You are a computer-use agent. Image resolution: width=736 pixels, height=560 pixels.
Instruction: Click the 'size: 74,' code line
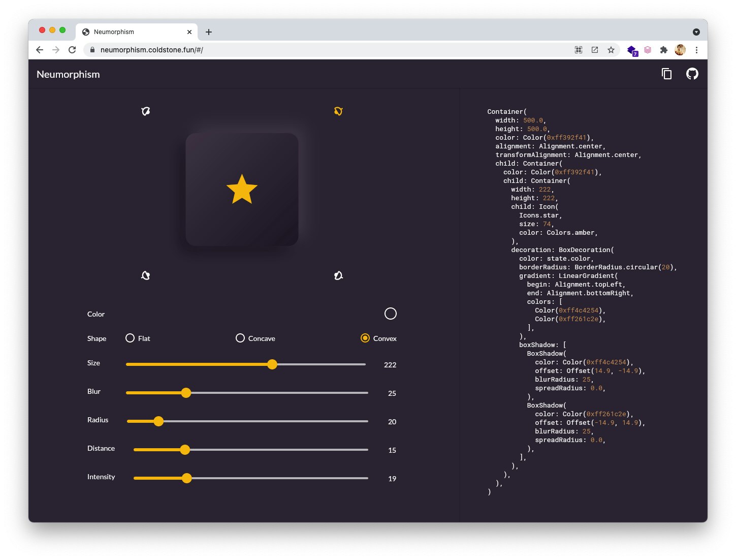point(536,224)
